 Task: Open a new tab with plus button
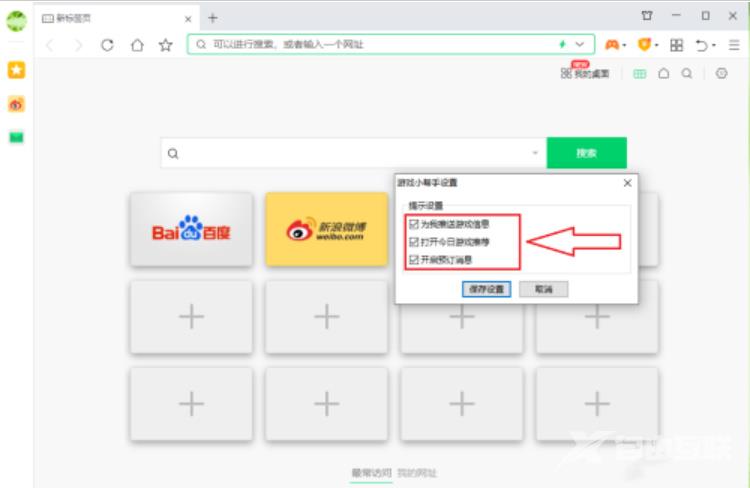click(x=213, y=18)
